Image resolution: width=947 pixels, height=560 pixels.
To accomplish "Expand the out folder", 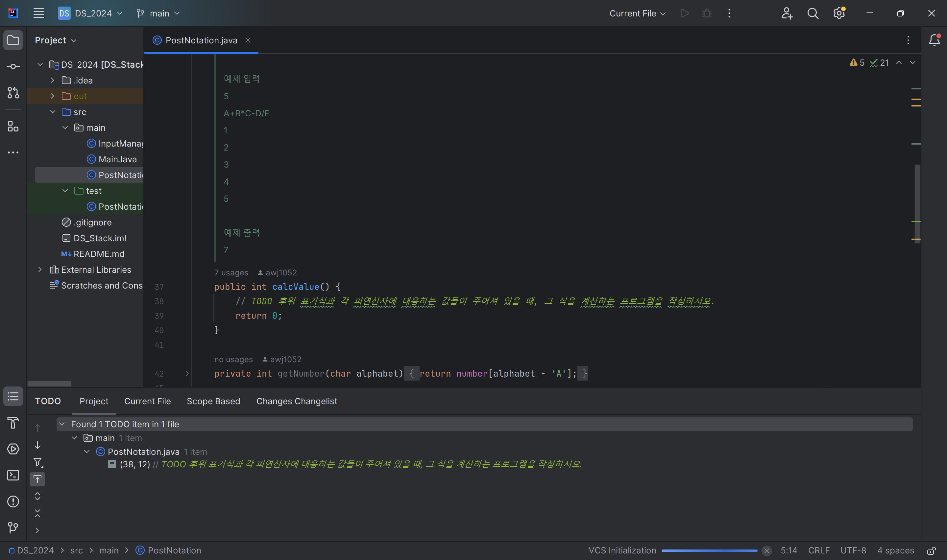I will tap(53, 96).
